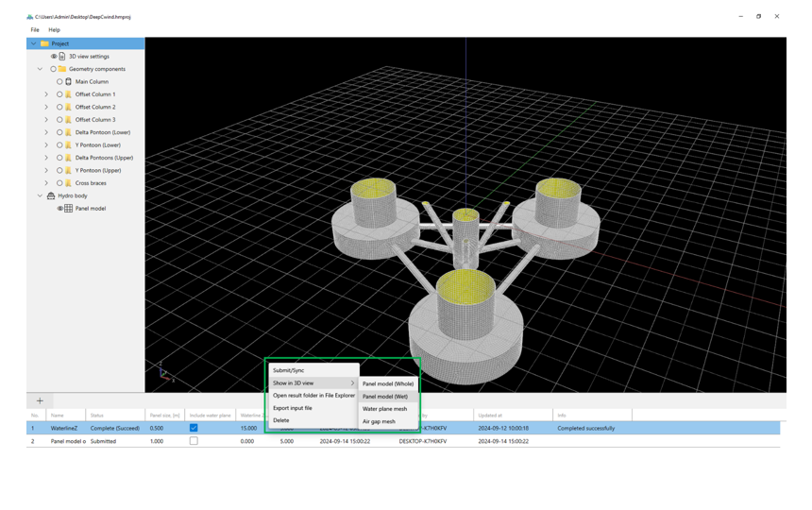Open the File menu
The width and height of the screenshot is (812, 510).
(35, 30)
